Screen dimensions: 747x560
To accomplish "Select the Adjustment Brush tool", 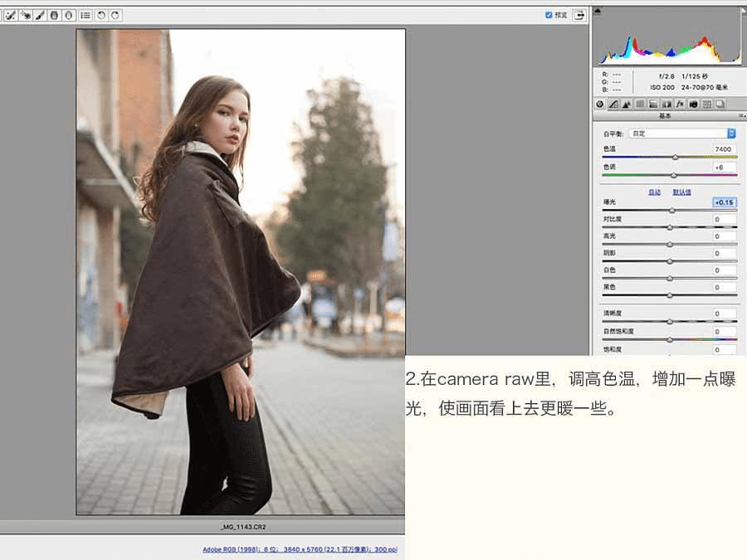I will [39, 15].
